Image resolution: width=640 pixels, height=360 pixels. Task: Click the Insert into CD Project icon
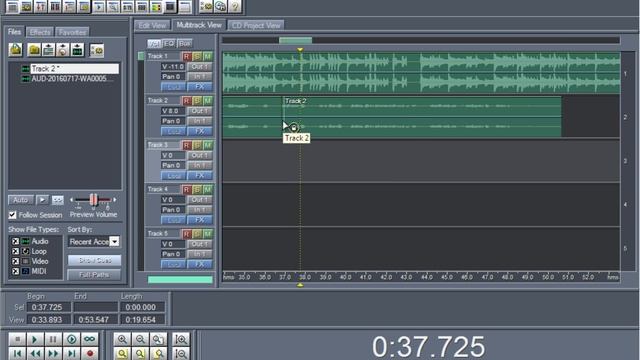(x=63, y=50)
